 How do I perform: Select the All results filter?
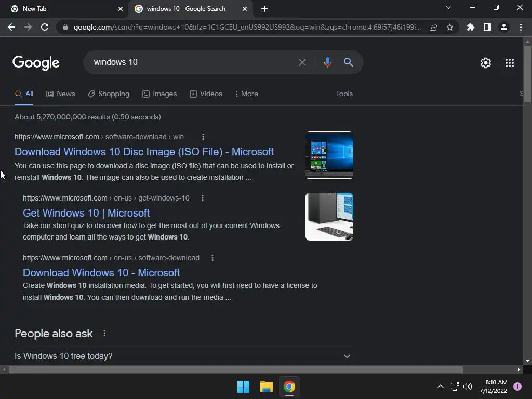pyautogui.click(x=24, y=94)
